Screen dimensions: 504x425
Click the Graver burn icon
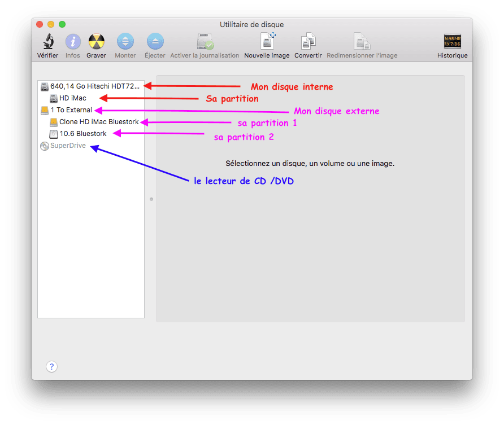click(96, 42)
